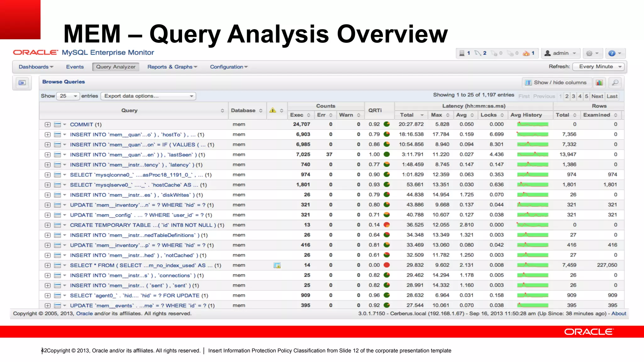The width and height of the screenshot is (644, 362).
Task: Click the explain plan warning icon on SELECT * FROM row
Action: pos(277,266)
